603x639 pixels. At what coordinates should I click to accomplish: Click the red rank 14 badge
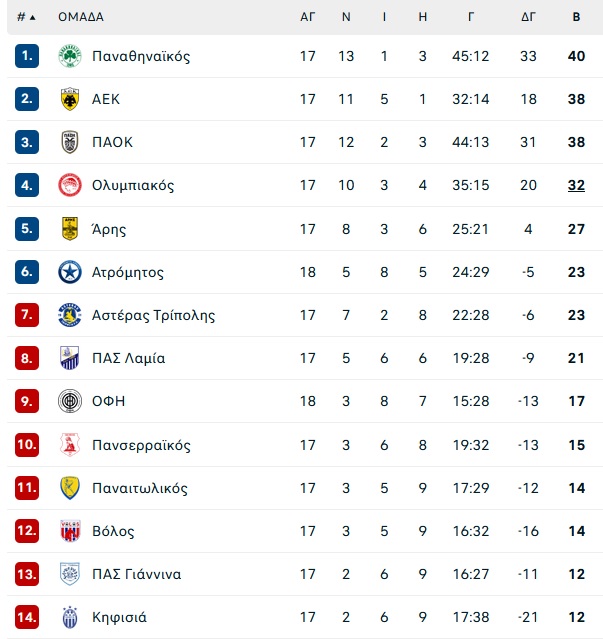tap(27, 617)
